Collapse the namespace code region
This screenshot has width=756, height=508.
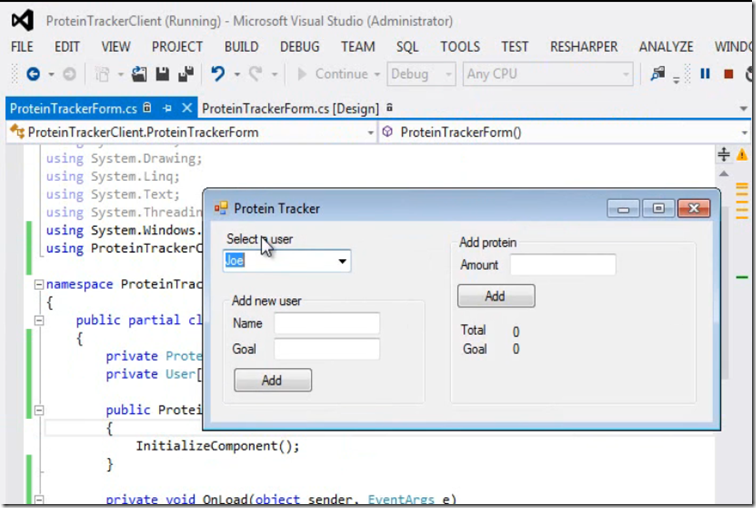click(x=39, y=285)
